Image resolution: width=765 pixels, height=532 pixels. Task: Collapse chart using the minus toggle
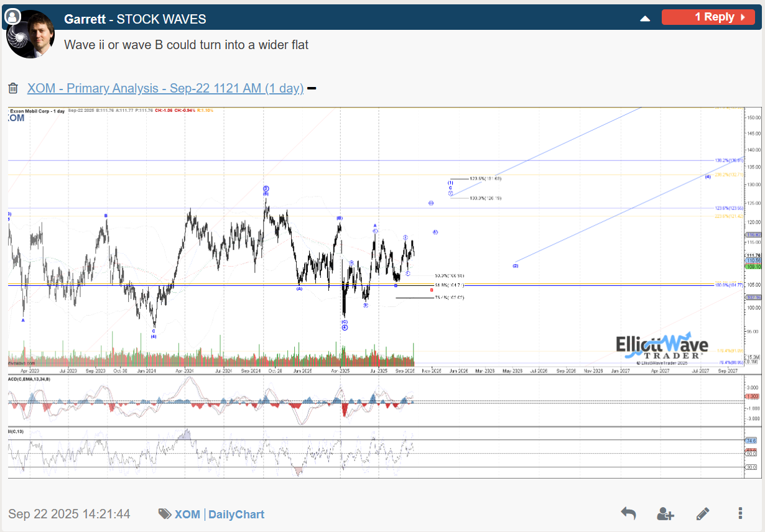tap(312, 88)
